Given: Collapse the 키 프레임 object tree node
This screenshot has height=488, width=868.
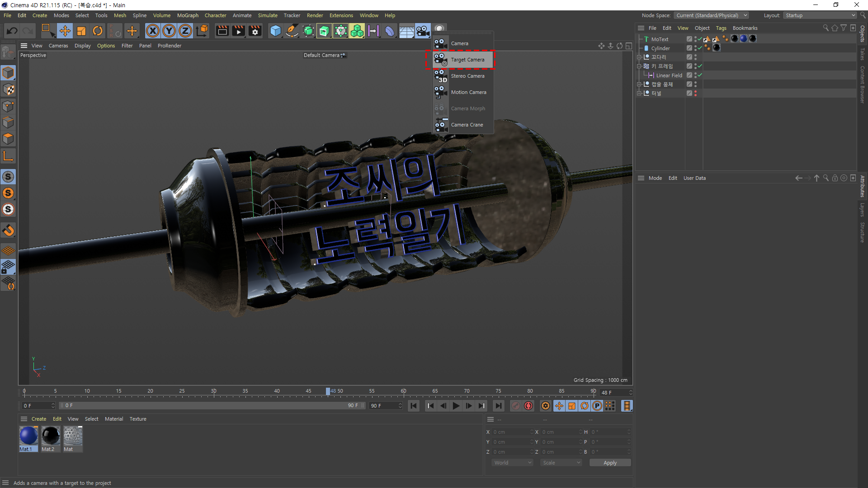Looking at the screenshot, I should pyautogui.click(x=639, y=66).
